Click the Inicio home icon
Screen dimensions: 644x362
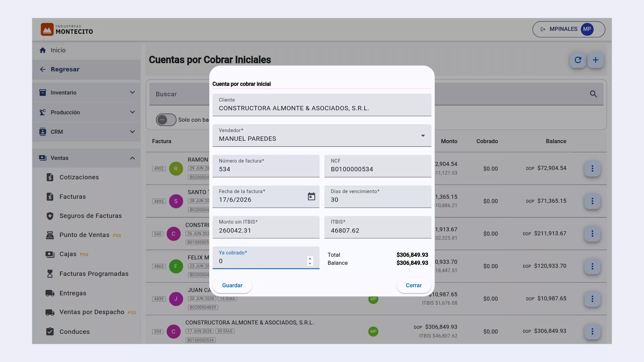pyautogui.click(x=43, y=50)
